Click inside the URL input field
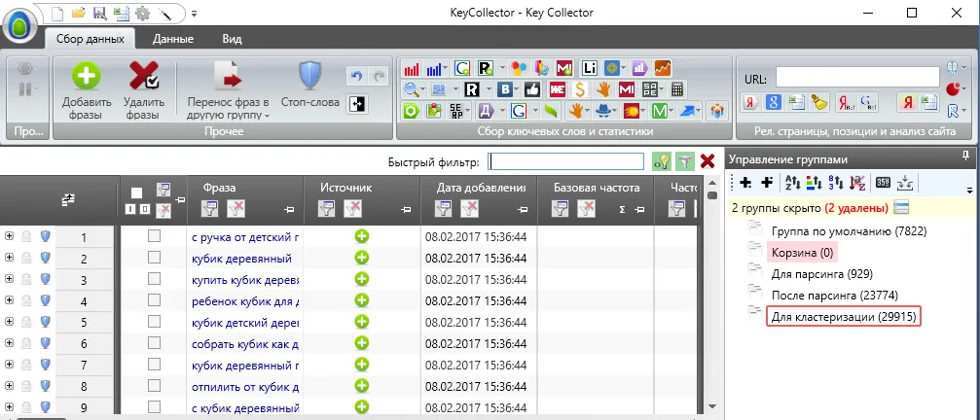Viewport: 980px width, 420px height. point(857,78)
